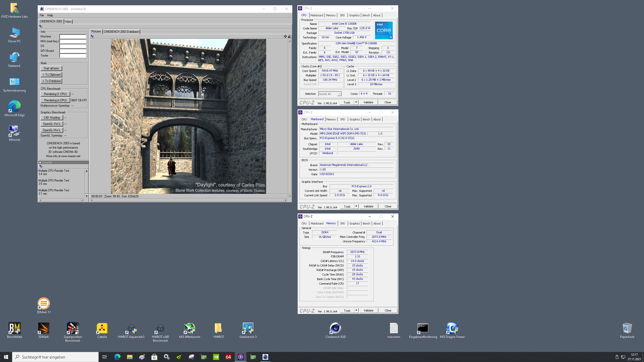Open Systemsteuerung desktop icon
The image size is (644, 362).
(14, 84)
